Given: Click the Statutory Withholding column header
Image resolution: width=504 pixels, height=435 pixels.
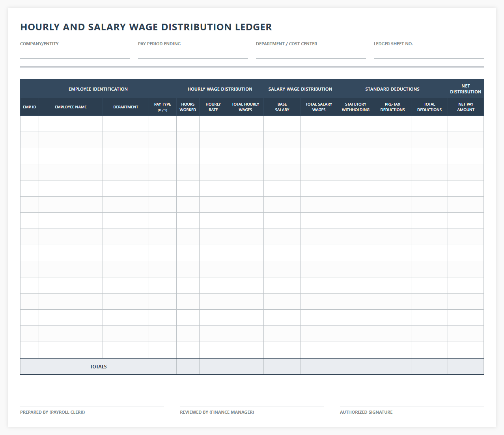Looking at the screenshot, I should click(x=356, y=107).
